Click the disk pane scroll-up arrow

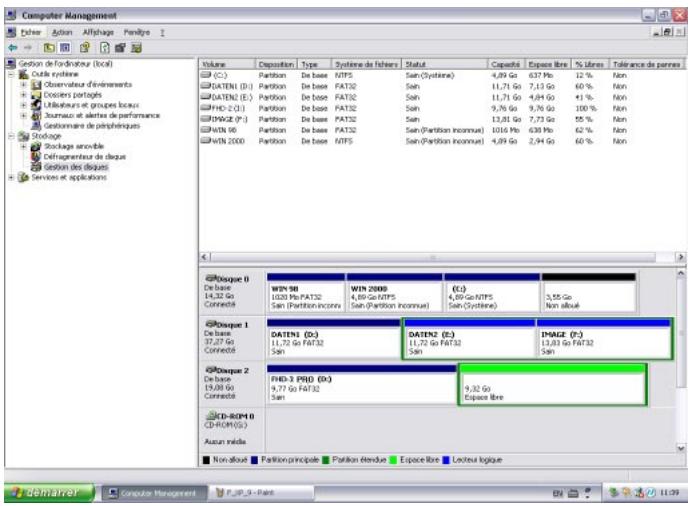pos(681,273)
